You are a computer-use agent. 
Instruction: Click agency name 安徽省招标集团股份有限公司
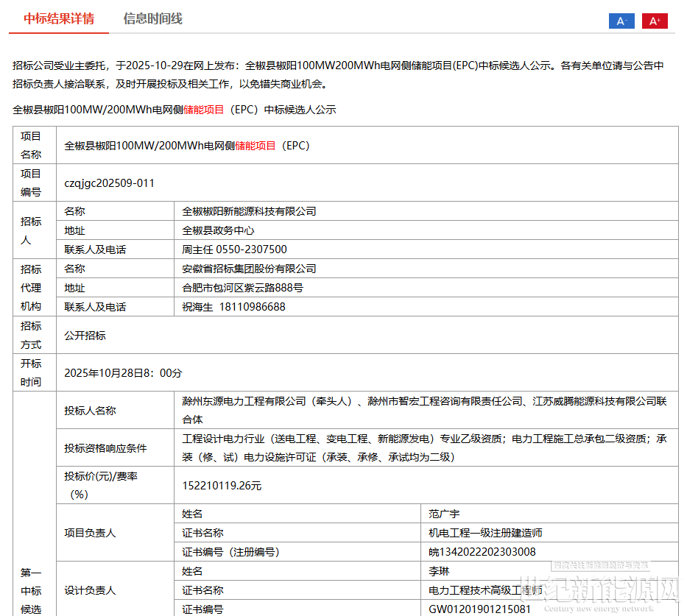(x=249, y=269)
